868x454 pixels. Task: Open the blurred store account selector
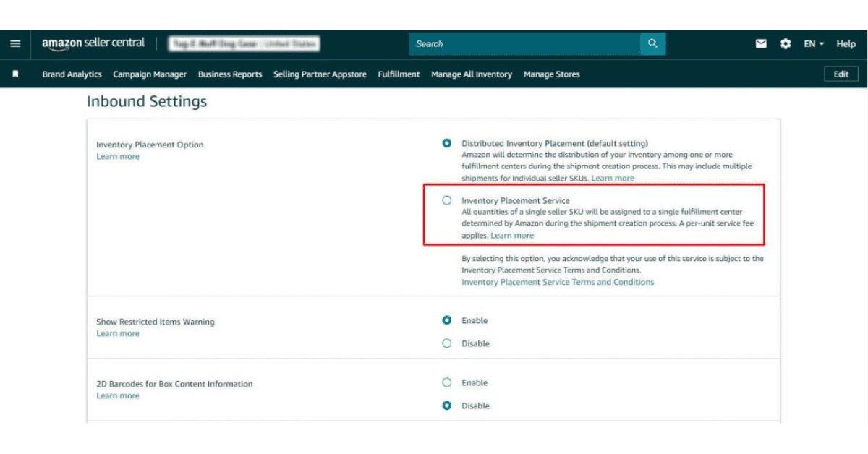click(x=244, y=44)
